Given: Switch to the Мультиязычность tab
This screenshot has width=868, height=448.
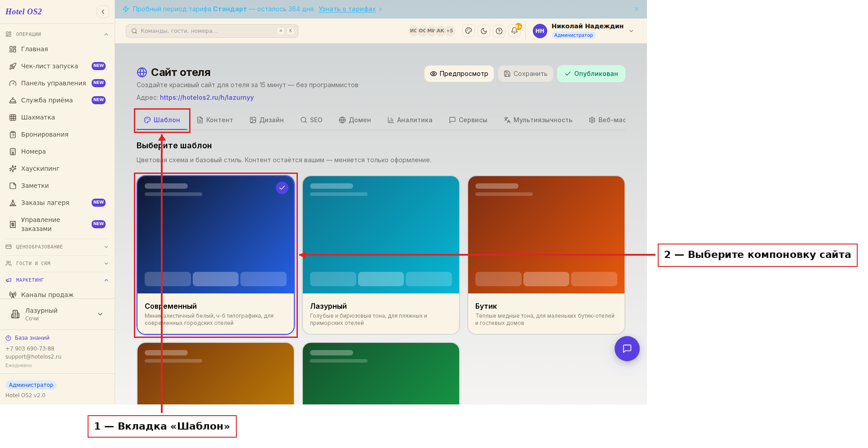Looking at the screenshot, I should point(538,120).
